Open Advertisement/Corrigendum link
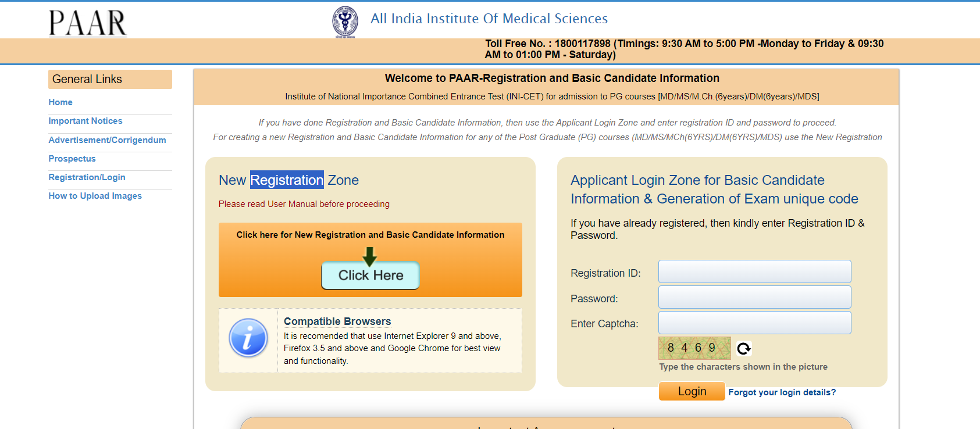The height and width of the screenshot is (429, 980). pos(107,140)
